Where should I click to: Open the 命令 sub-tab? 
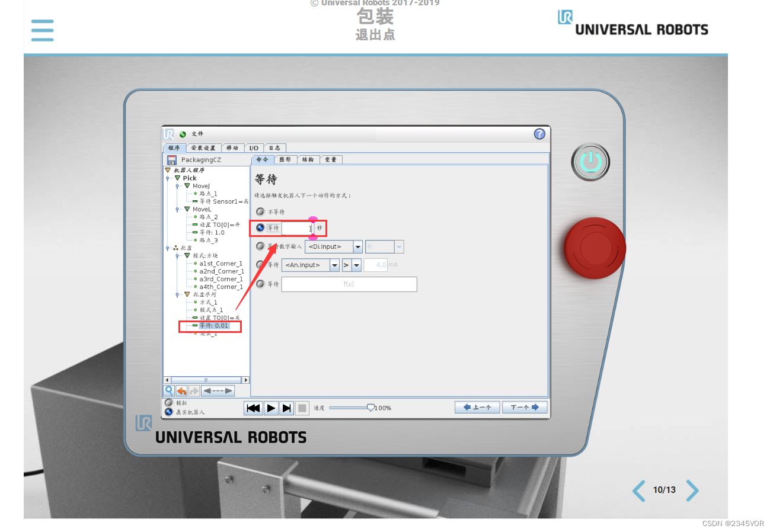point(262,159)
